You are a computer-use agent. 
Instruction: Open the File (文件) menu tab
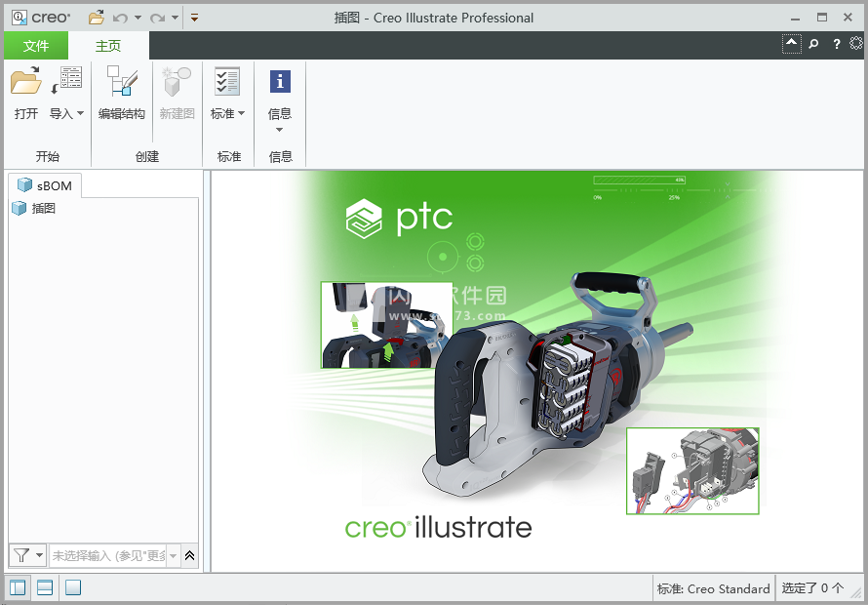[x=36, y=46]
